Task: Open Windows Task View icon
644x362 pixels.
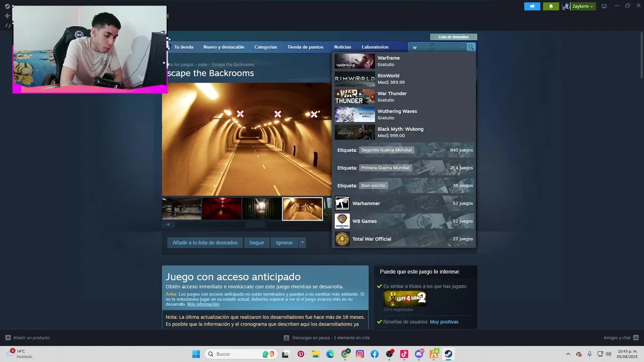Action: 286,354
